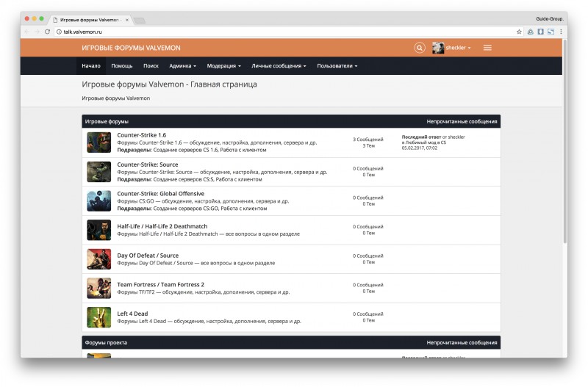Open the Counter-Strike 1.6 forum title link
Viewport: 588px width, 387px height.
[x=141, y=135]
